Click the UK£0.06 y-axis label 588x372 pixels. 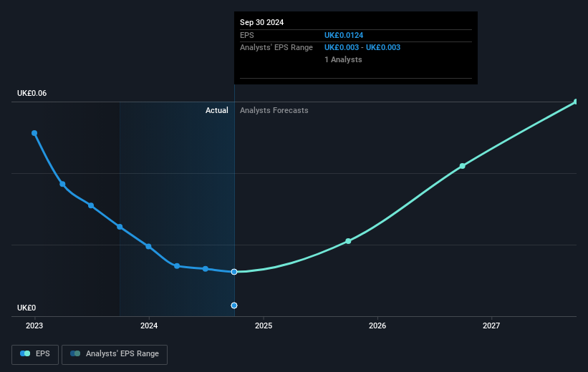[x=32, y=93]
